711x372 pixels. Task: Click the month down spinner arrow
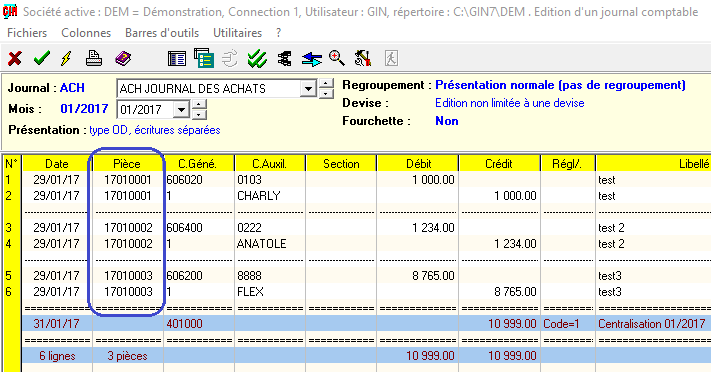click(199, 114)
